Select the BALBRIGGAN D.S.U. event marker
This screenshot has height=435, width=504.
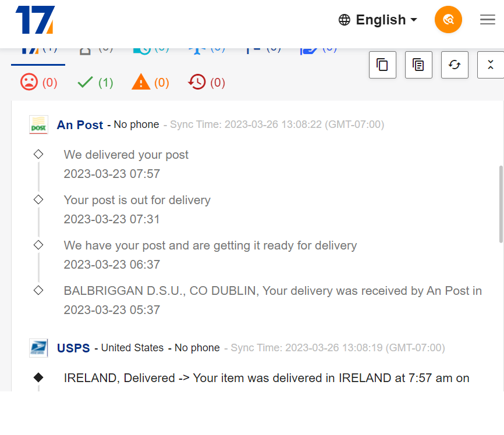point(38,290)
